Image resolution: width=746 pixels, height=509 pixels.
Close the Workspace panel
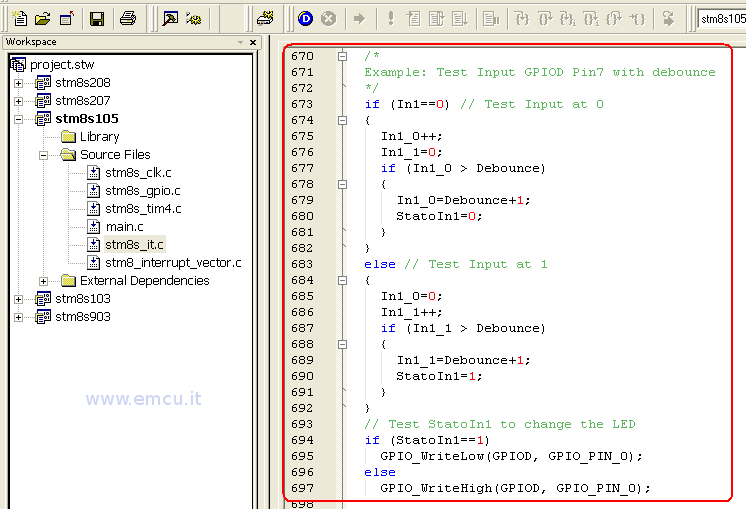pos(253,42)
